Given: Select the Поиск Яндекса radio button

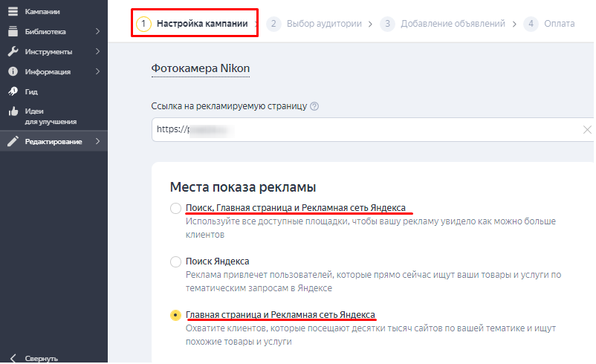Looking at the screenshot, I should point(175,261).
